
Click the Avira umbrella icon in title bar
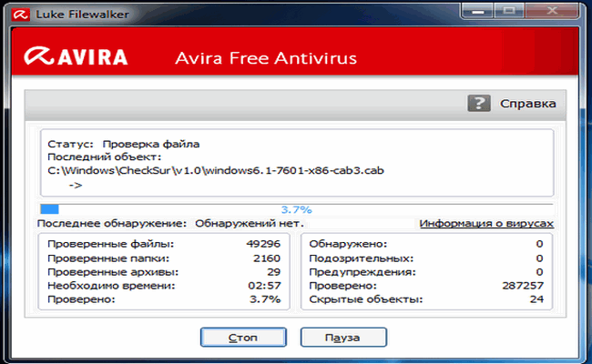pyautogui.click(x=20, y=15)
